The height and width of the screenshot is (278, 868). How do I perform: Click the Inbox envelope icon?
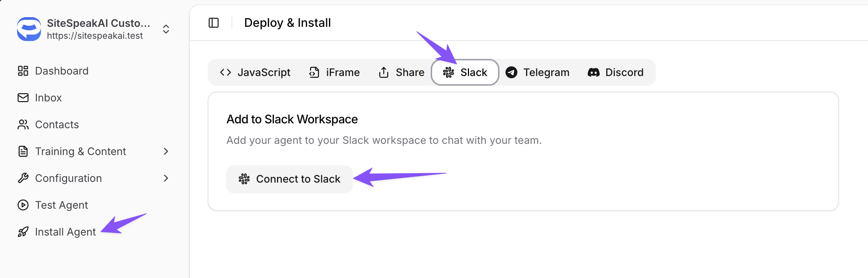[x=23, y=98]
